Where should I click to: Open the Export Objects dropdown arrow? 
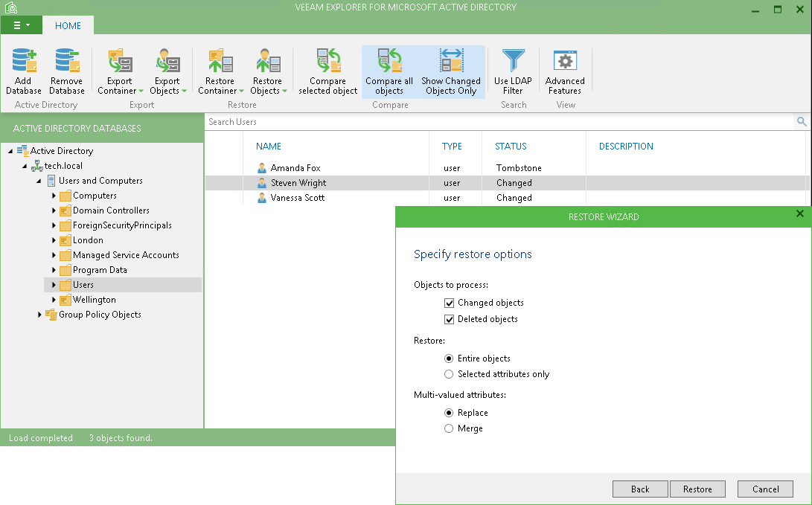[184, 91]
